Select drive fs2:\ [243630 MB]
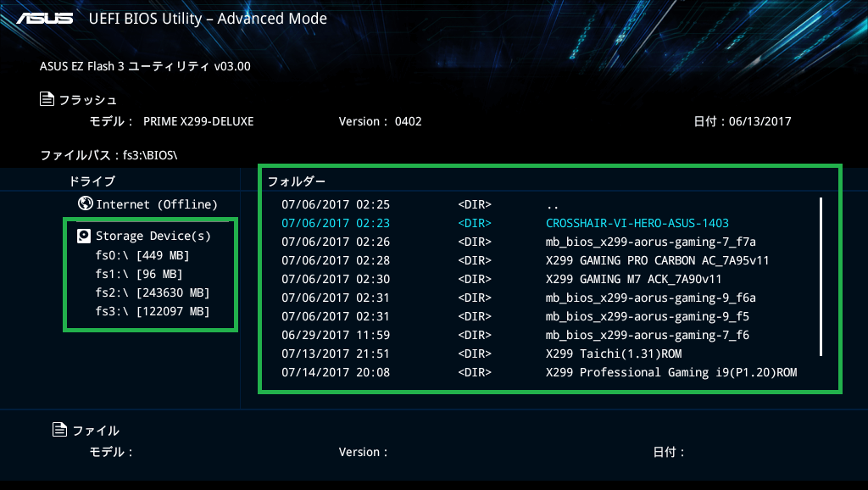This screenshot has height=490, width=868. click(x=153, y=292)
